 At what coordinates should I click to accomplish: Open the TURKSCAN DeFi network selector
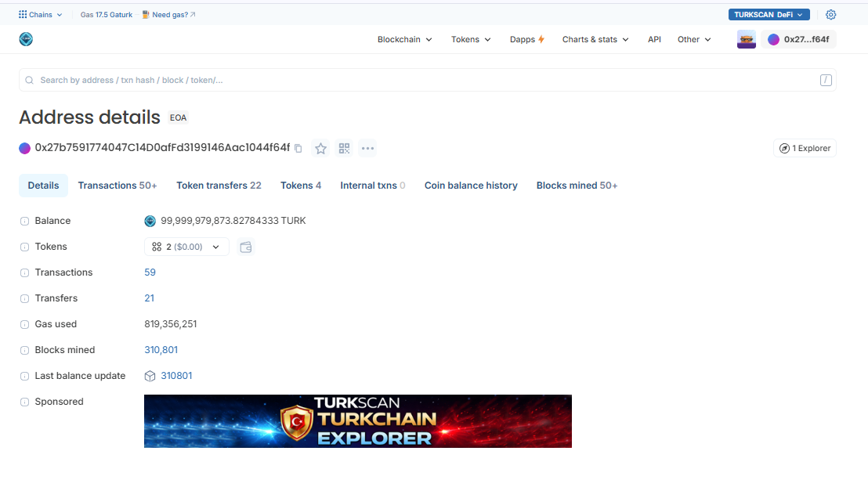[x=769, y=15]
